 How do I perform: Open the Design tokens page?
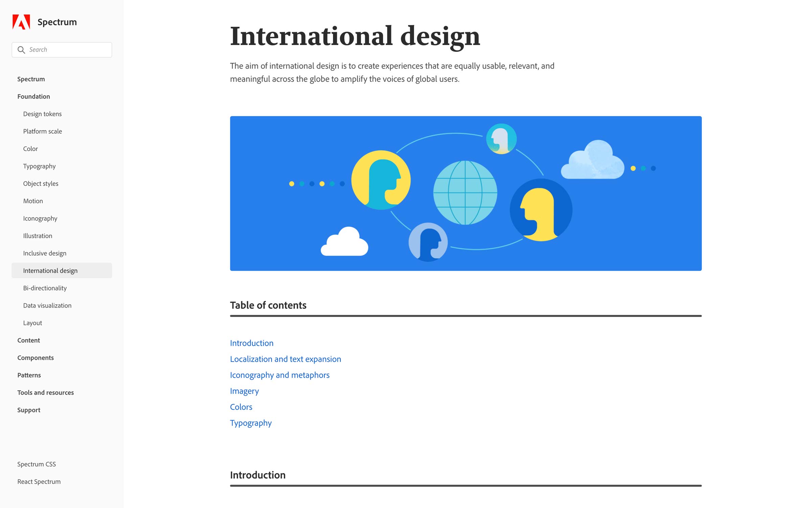pyautogui.click(x=42, y=114)
